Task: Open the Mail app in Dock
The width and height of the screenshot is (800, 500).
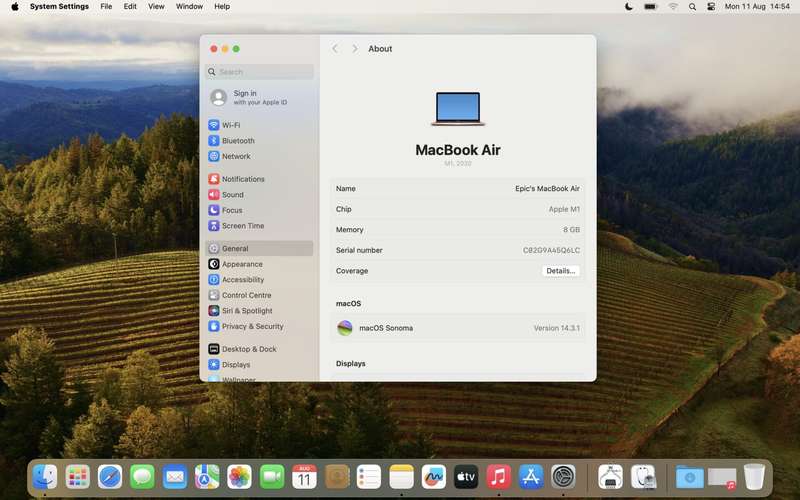Action: pos(174,477)
